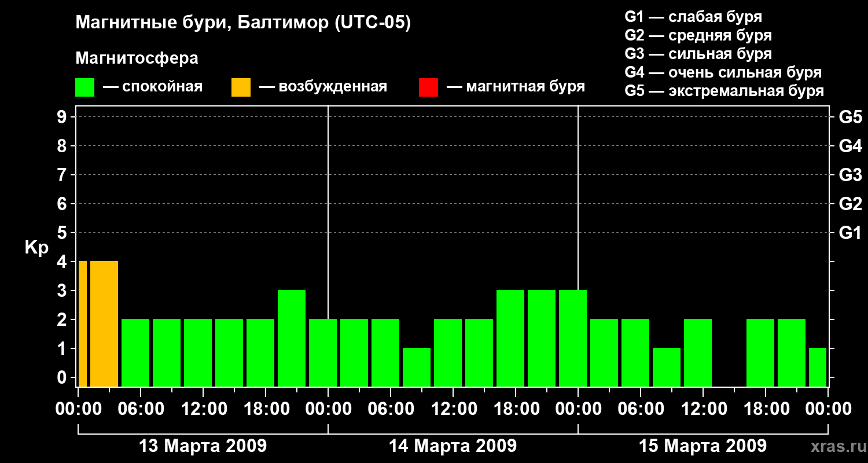This screenshot has height=463, width=868.
Task: Click the G3 marker on right axis
Action: [x=850, y=175]
